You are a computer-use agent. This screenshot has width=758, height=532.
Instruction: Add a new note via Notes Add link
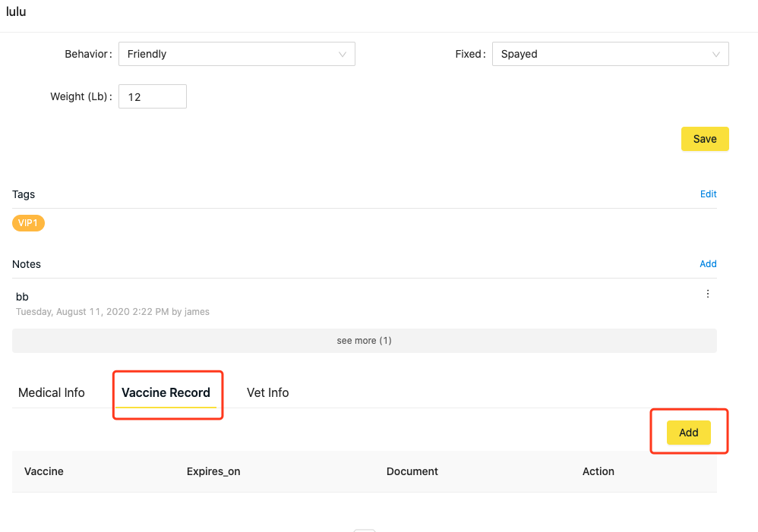pyautogui.click(x=708, y=264)
